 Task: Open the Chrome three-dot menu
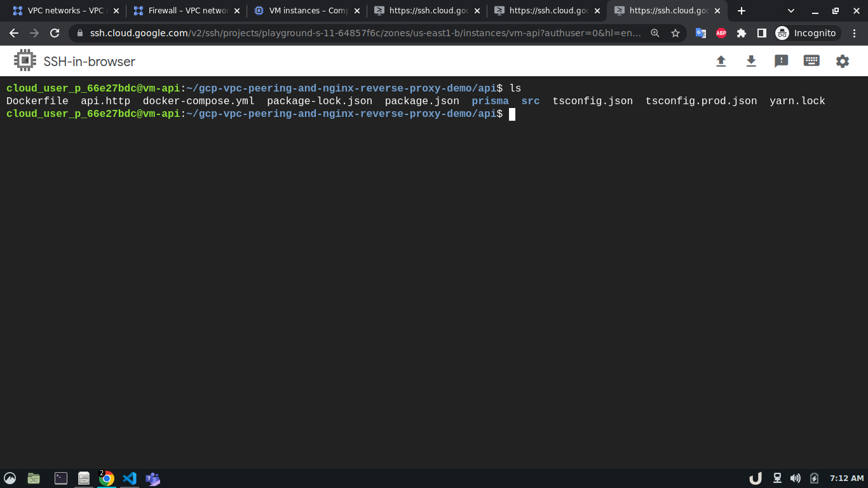click(x=855, y=33)
